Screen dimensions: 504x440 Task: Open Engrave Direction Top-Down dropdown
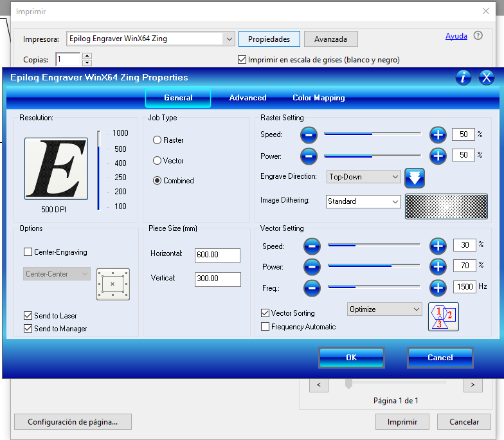(x=363, y=176)
